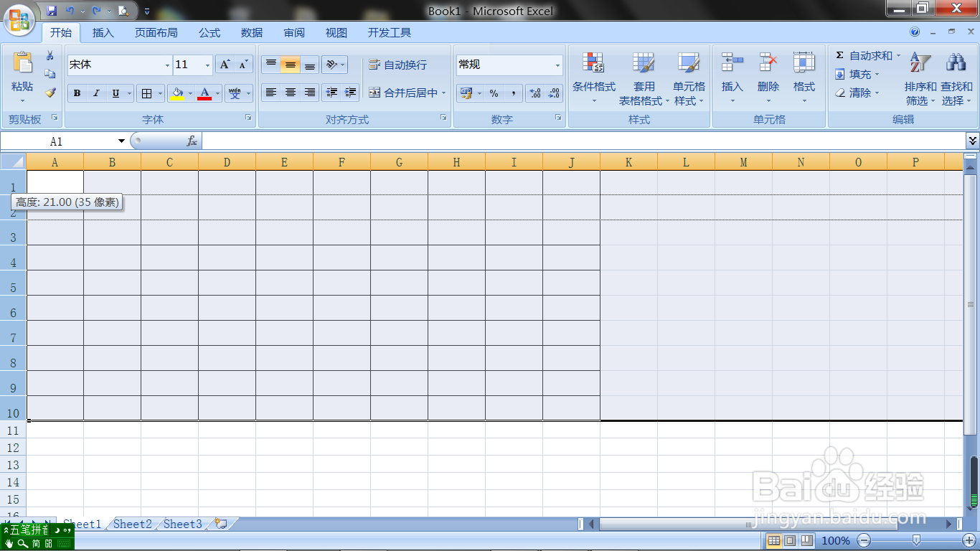Decrease font size with the A-down icon
Viewport: 980px width, 551px height.
point(243,65)
